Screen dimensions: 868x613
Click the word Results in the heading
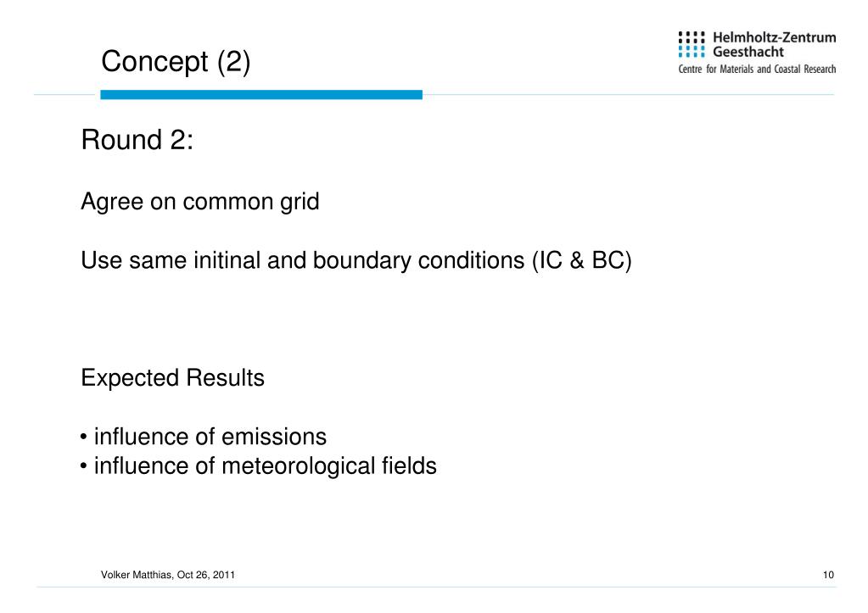point(226,378)
